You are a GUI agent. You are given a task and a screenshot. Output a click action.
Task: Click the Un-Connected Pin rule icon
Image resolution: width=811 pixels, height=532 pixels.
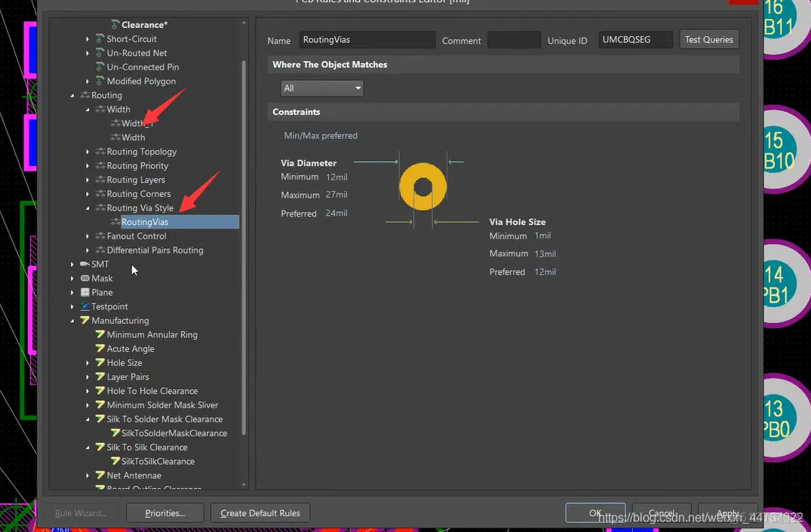tap(100, 66)
